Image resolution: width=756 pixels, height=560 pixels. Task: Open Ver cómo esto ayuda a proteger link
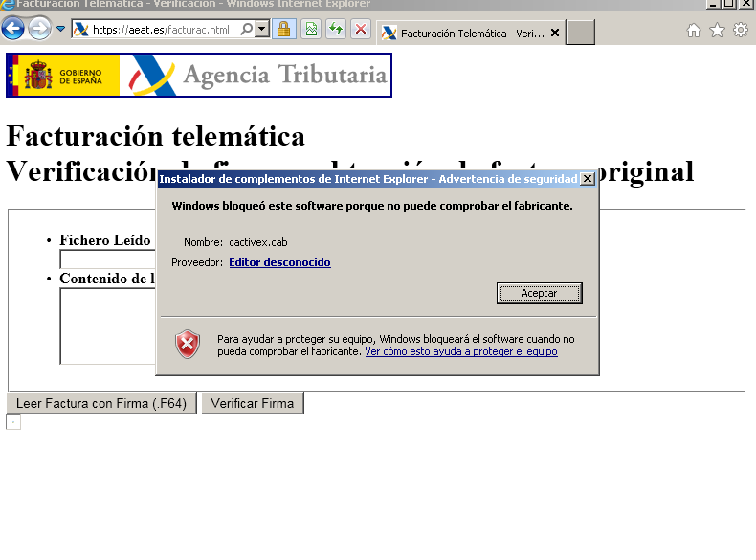(461, 351)
